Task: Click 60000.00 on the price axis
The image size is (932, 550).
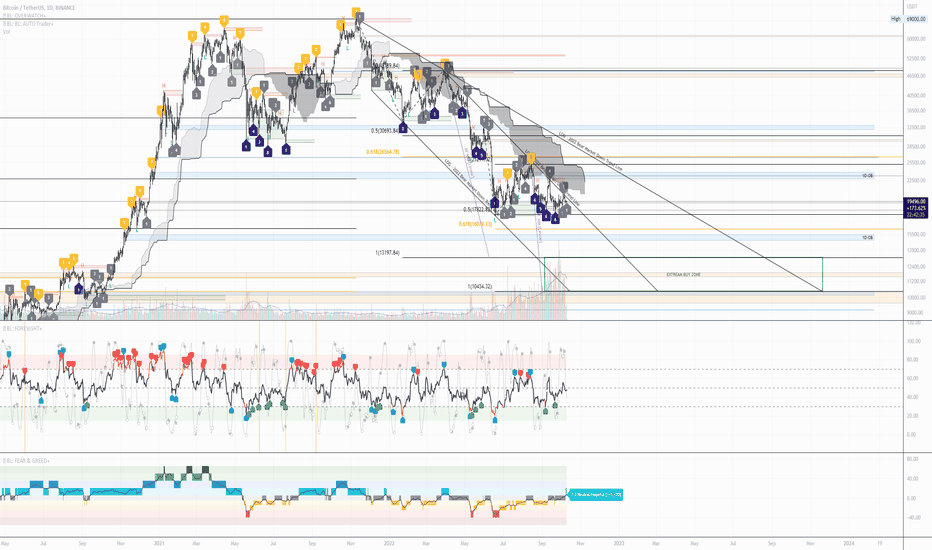Action: 916,39
